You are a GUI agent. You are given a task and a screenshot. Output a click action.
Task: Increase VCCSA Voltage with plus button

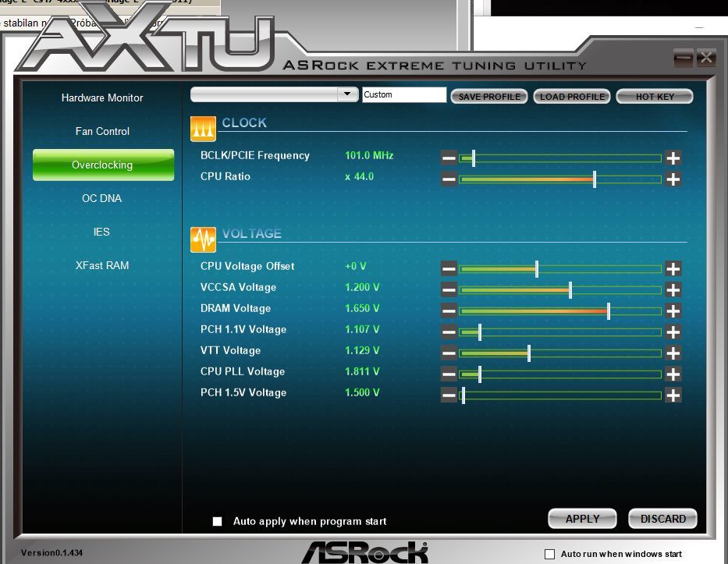[673, 289]
